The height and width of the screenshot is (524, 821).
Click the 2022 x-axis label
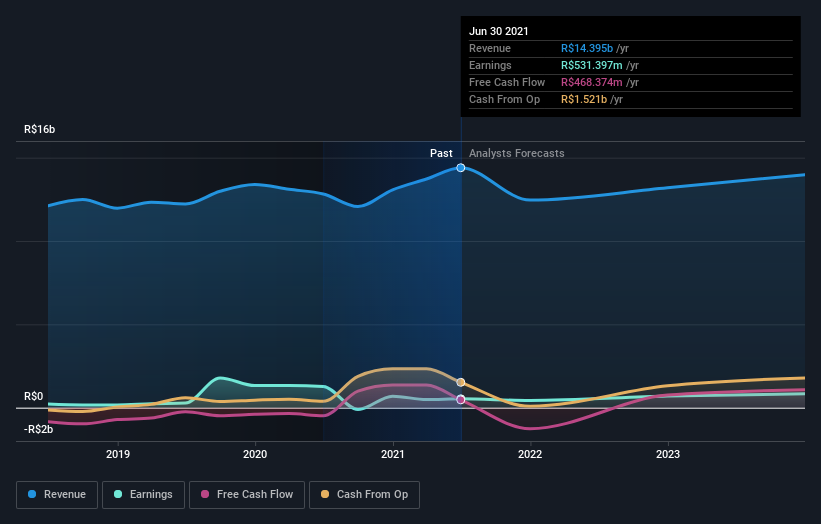point(530,454)
